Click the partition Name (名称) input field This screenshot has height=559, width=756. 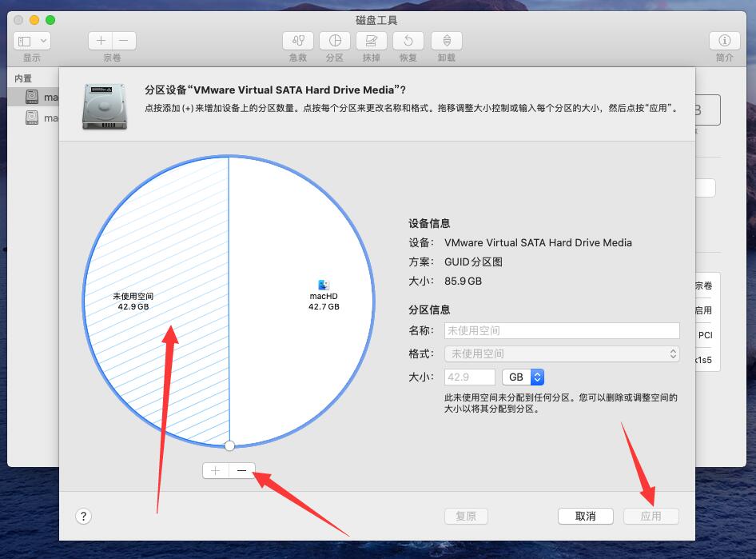[562, 330]
